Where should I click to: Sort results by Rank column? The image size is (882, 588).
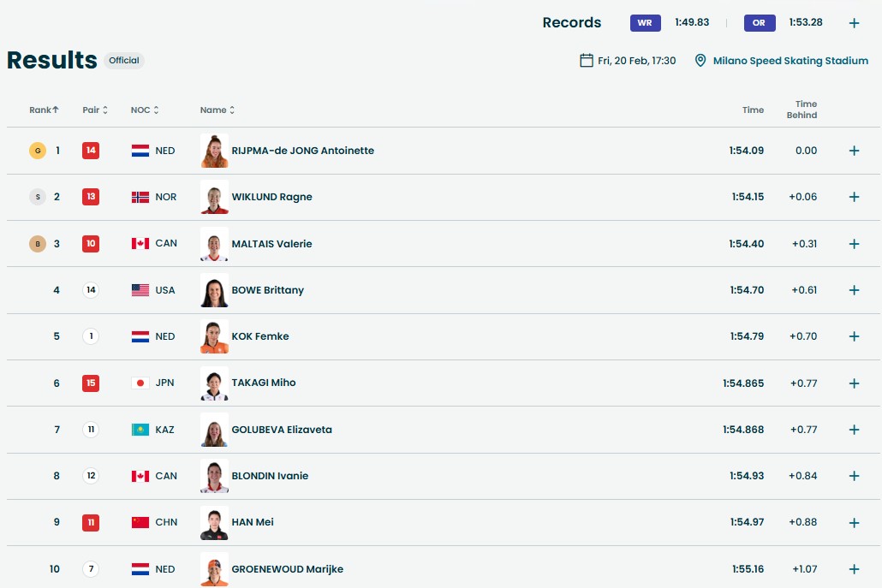point(45,110)
